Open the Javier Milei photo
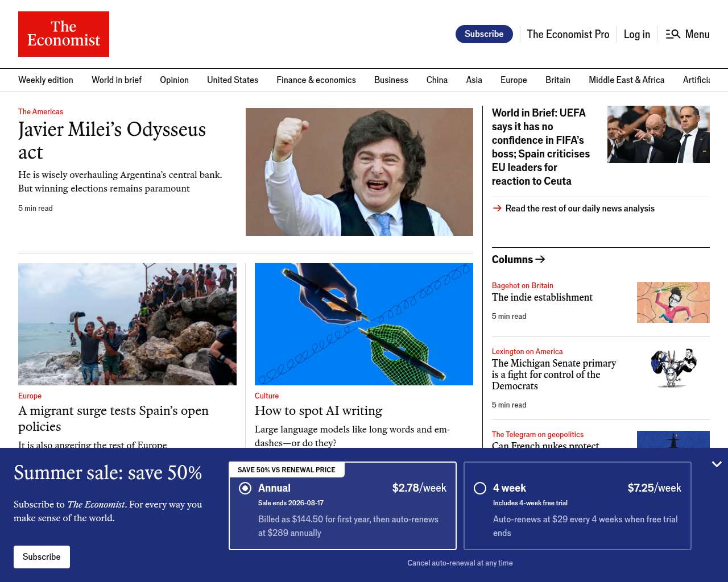This screenshot has width=728, height=582. 359,172
